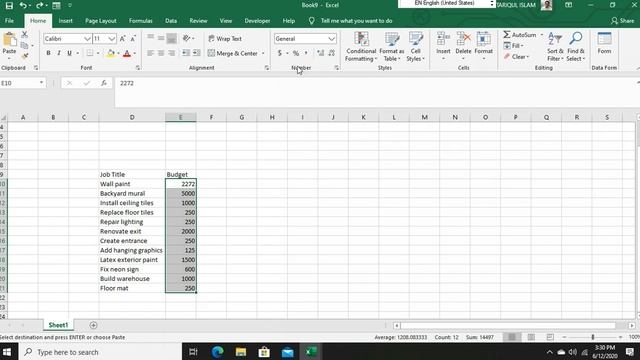Open the font name dropdown showing Calibri
Image resolution: width=640 pixels, height=360 pixels.
click(87, 38)
